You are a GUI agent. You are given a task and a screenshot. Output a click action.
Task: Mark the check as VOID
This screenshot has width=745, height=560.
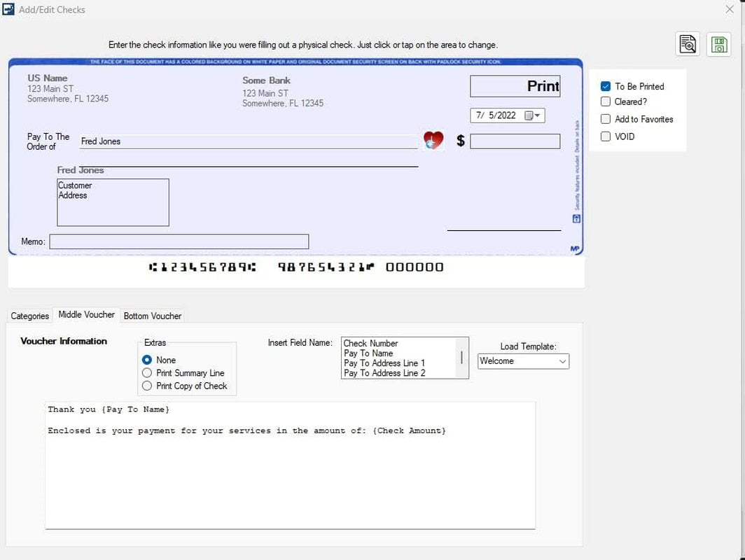pyautogui.click(x=605, y=136)
